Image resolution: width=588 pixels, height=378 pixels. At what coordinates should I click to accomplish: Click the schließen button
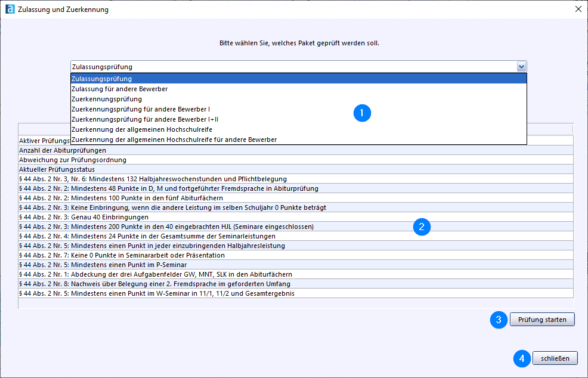click(x=555, y=358)
